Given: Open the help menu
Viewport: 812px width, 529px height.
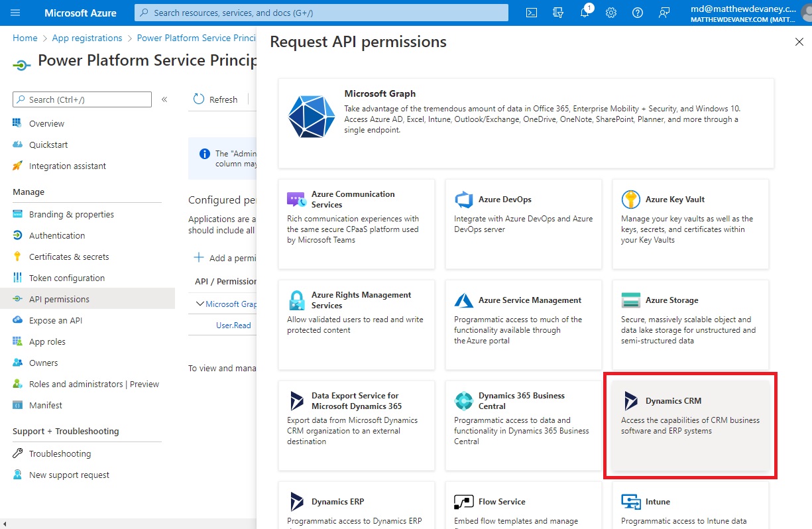Looking at the screenshot, I should coord(637,12).
